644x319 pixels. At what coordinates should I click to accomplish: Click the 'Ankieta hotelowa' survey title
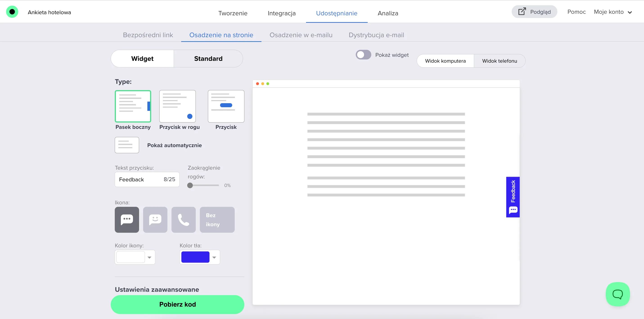[49, 12]
